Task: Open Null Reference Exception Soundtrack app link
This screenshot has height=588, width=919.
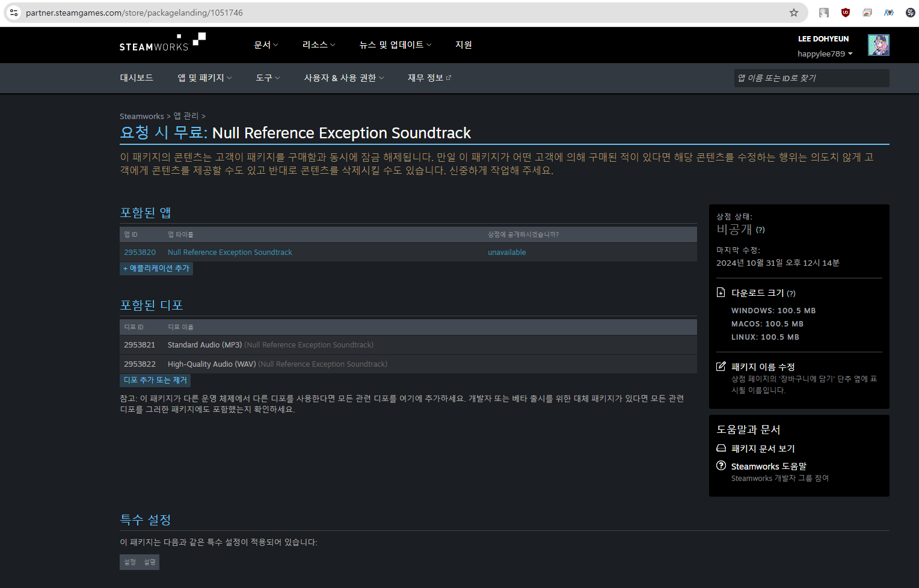Action: pyautogui.click(x=230, y=253)
